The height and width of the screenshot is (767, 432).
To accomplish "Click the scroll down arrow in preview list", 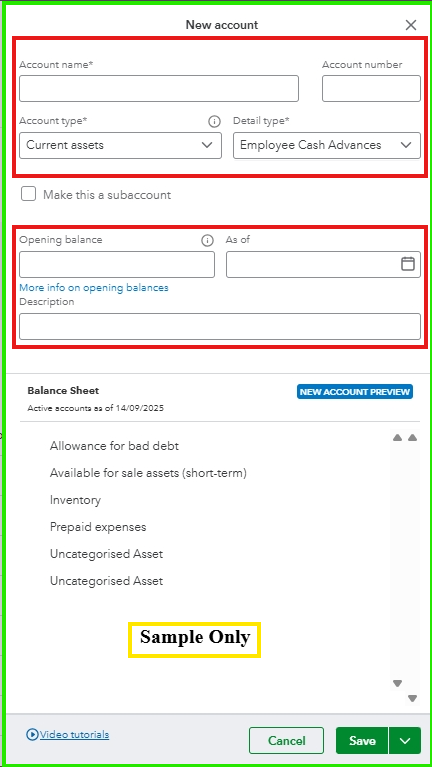I will click(412, 699).
